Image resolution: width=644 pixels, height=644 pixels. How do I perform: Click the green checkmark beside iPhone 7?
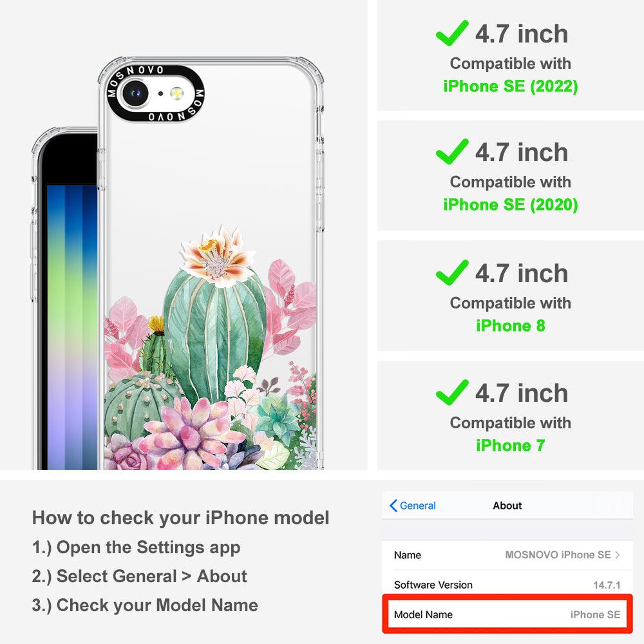(452, 392)
